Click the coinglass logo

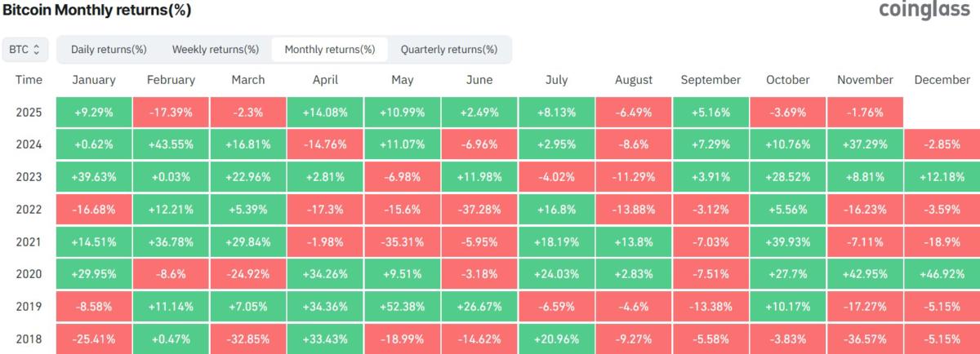tap(924, 11)
